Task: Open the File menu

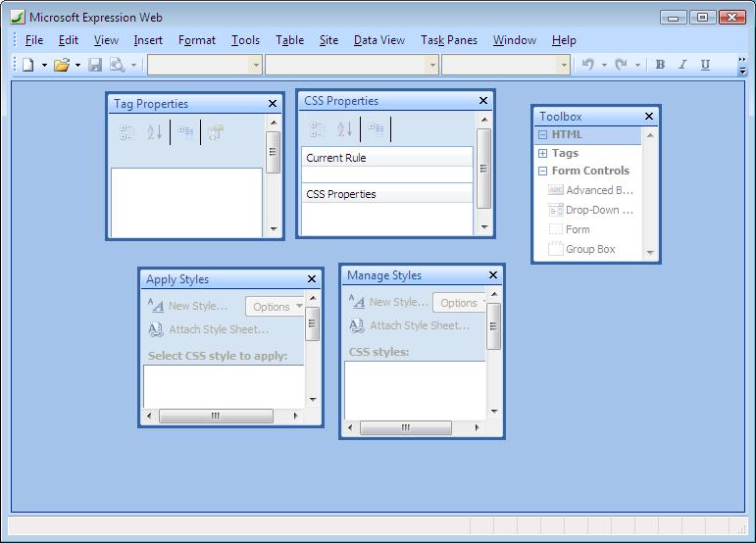Action: (33, 40)
